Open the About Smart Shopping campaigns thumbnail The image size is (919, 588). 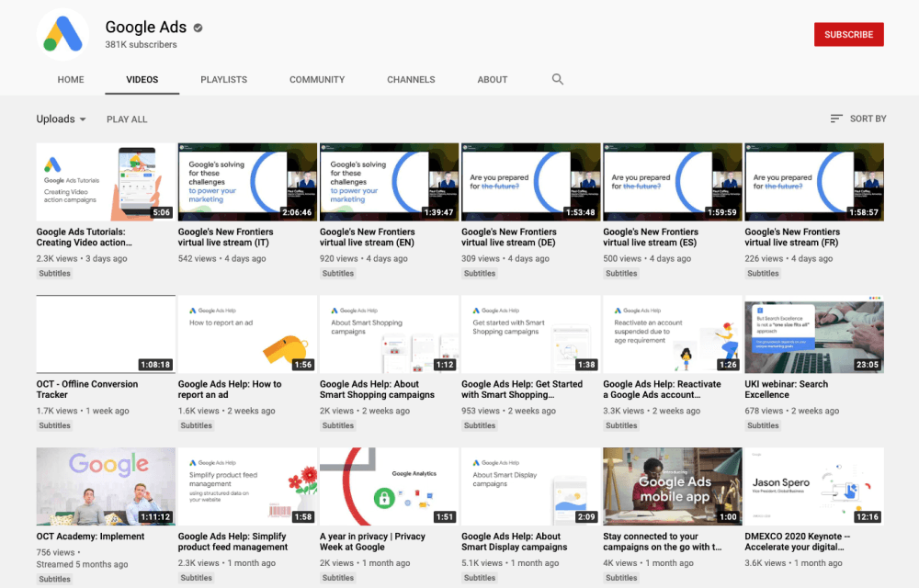389,334
